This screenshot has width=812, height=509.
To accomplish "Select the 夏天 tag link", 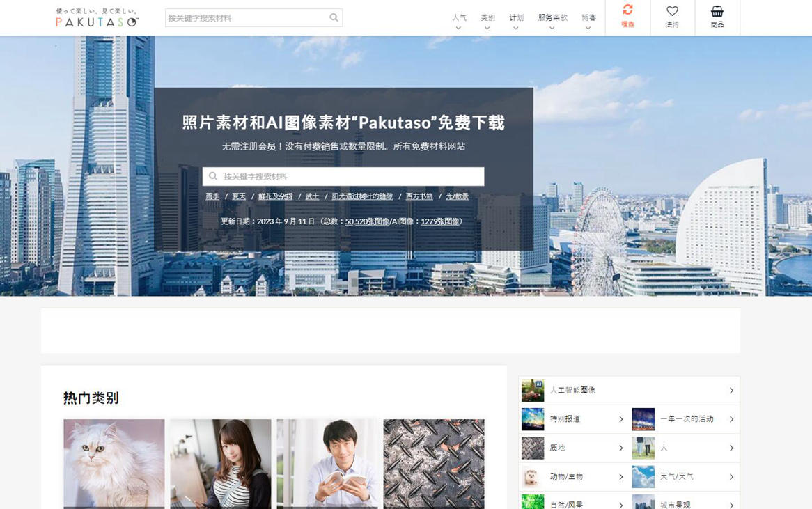I will (x=239, y=196).
